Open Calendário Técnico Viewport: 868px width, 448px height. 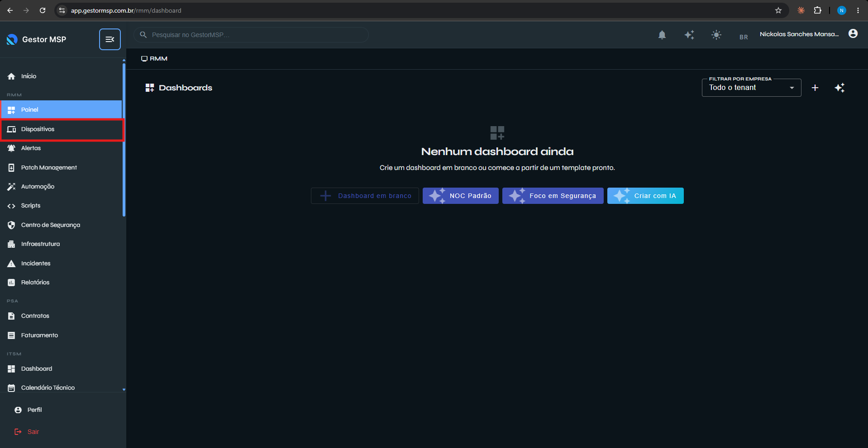[x=61, y=388]
